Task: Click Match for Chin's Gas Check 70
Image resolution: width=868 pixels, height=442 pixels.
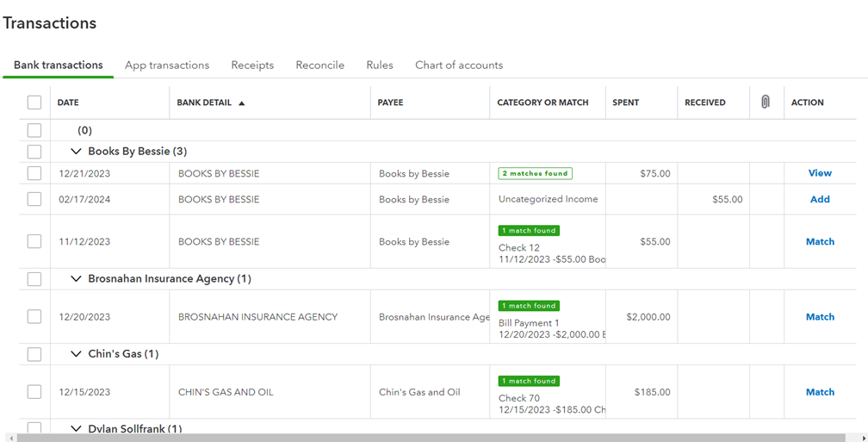Action: click(820, 392)
